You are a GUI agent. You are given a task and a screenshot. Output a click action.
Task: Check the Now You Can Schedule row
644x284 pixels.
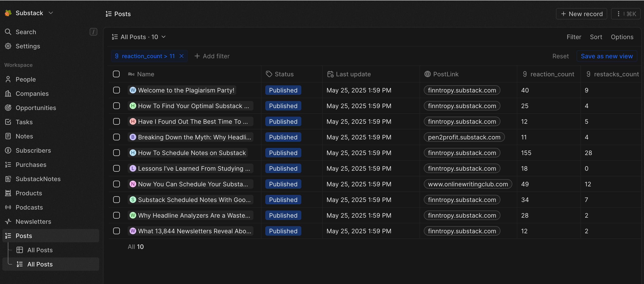pos(117,184)
